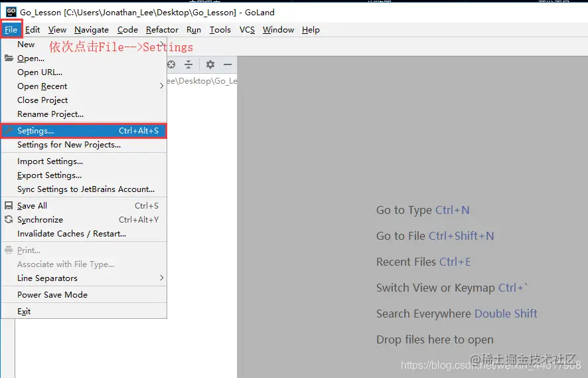Click the folder icon beside Open...
Image resolution: width=588 pixels, height=378 pixels.
coord(9,58)
